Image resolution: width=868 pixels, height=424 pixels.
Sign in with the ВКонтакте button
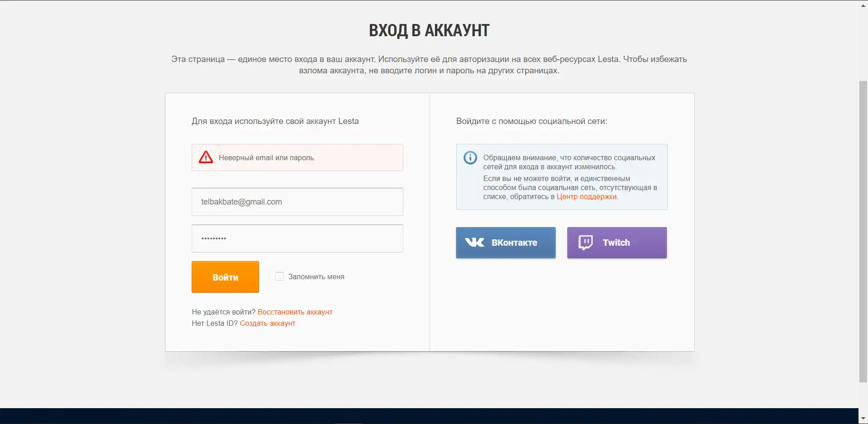click(x=505, y=243)
